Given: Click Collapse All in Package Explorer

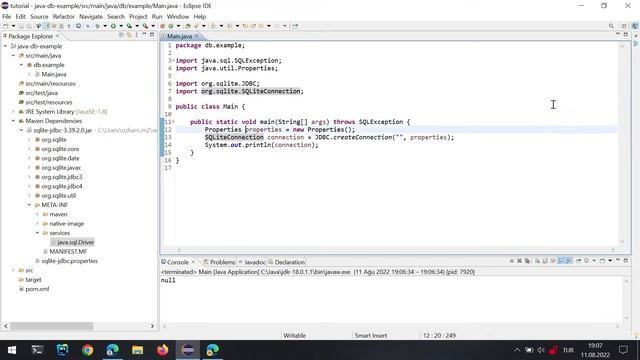Looking at the screenshot, I should tap(121, 35).
